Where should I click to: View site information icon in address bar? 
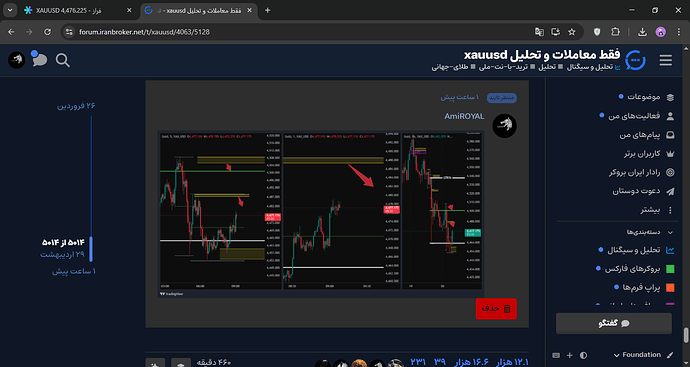[x=68, y=32]
